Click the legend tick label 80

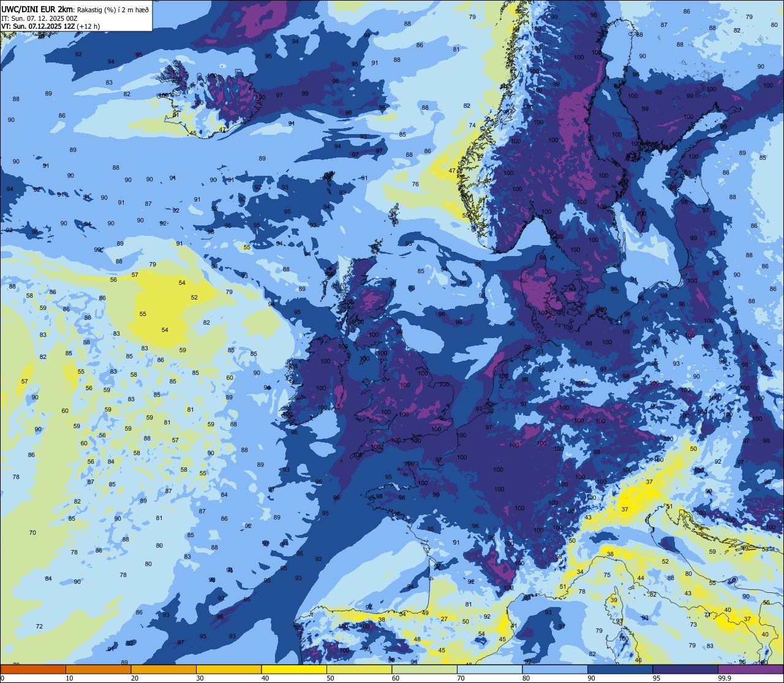point(526,678)
